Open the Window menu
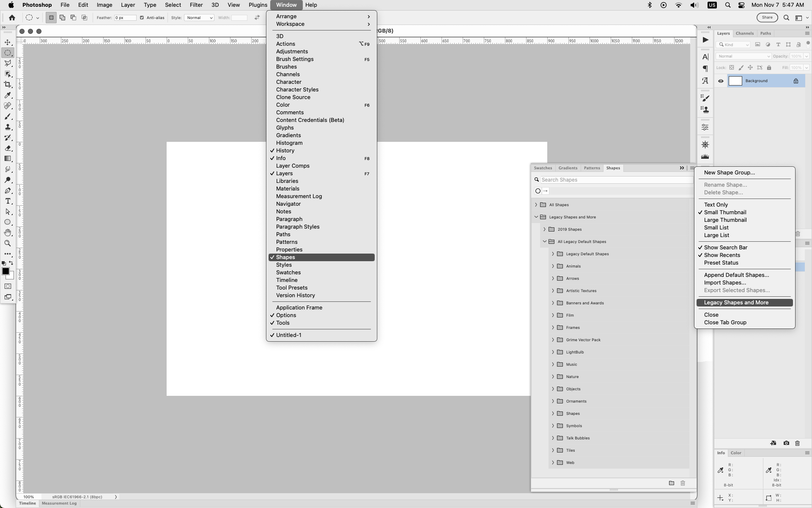Screen dimensions: 812x508 pyautogui.click(x=286, y=5)
